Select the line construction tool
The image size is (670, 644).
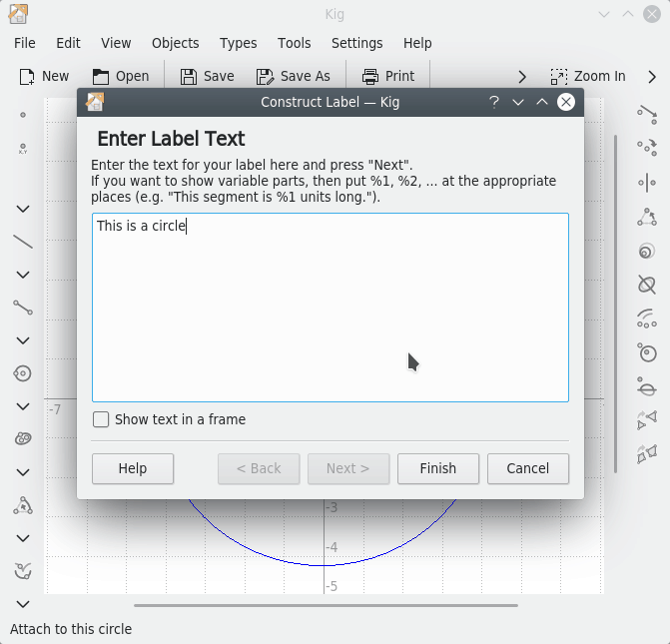[x=23, y=242]
